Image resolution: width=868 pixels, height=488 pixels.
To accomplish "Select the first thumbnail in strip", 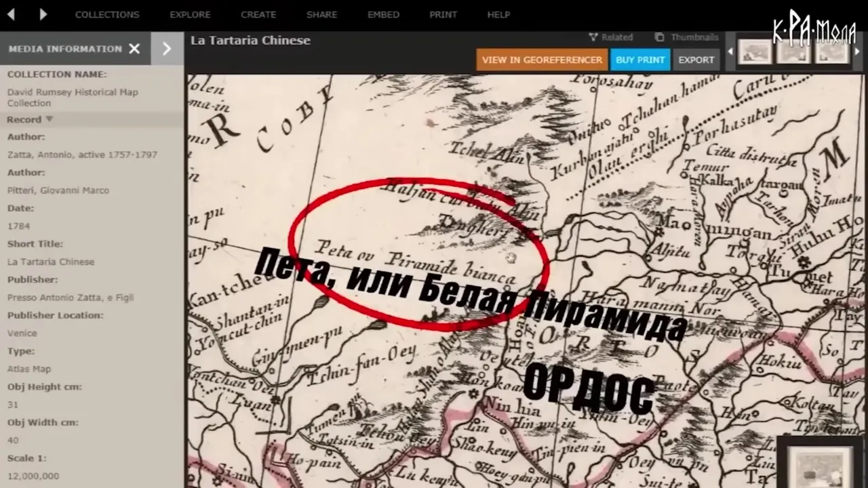I will (x=755, y=51).
